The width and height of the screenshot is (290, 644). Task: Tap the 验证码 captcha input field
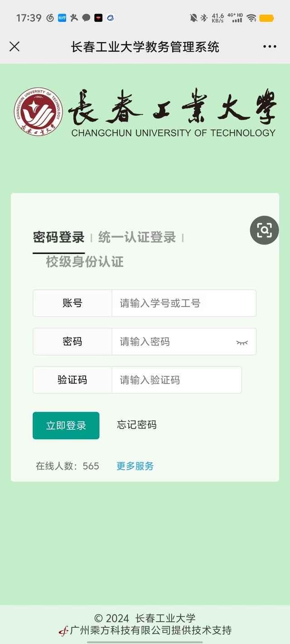tap(176, 380)
